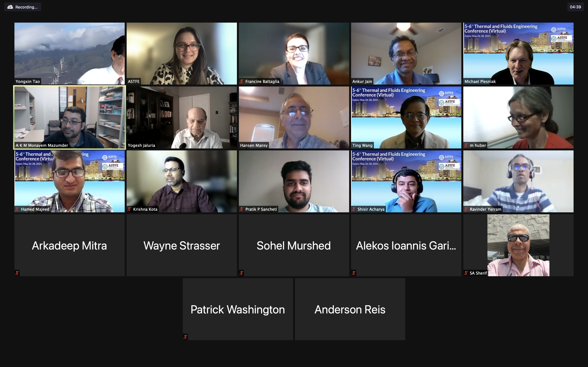Click Arkadeep Mitra's muted mic icon
This screenshot has height=367, width=588.
17,273
